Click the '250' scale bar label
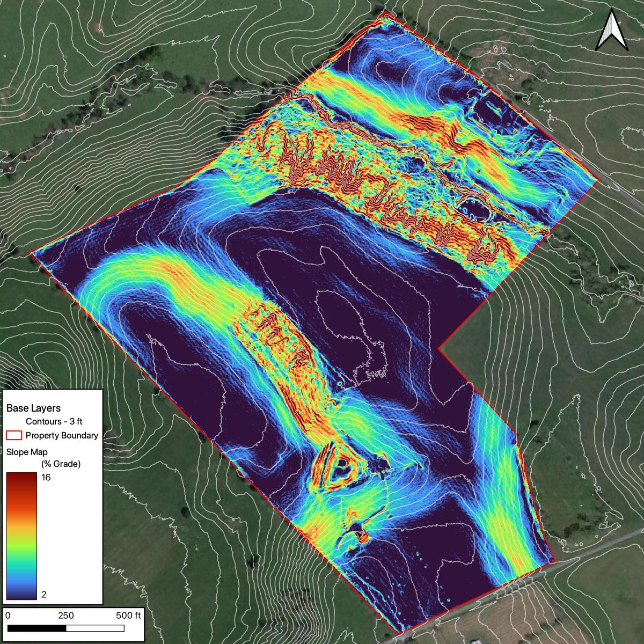 [66, 615]
